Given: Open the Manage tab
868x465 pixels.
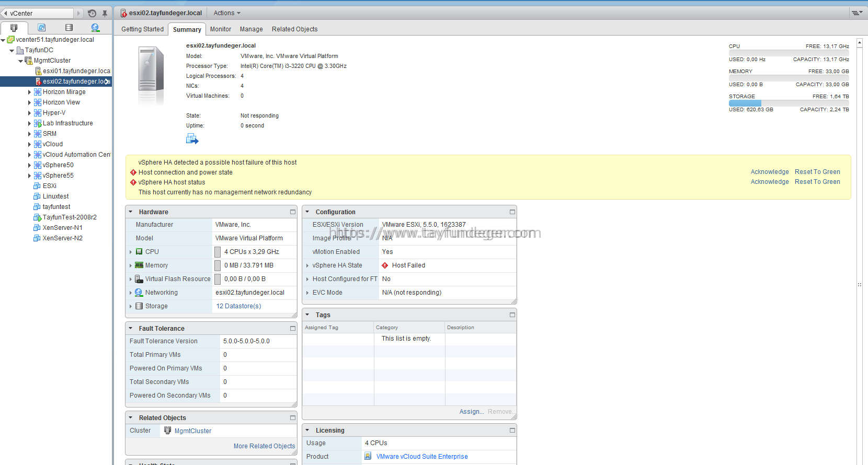Looking at the screenshot, I should [252, 29].
